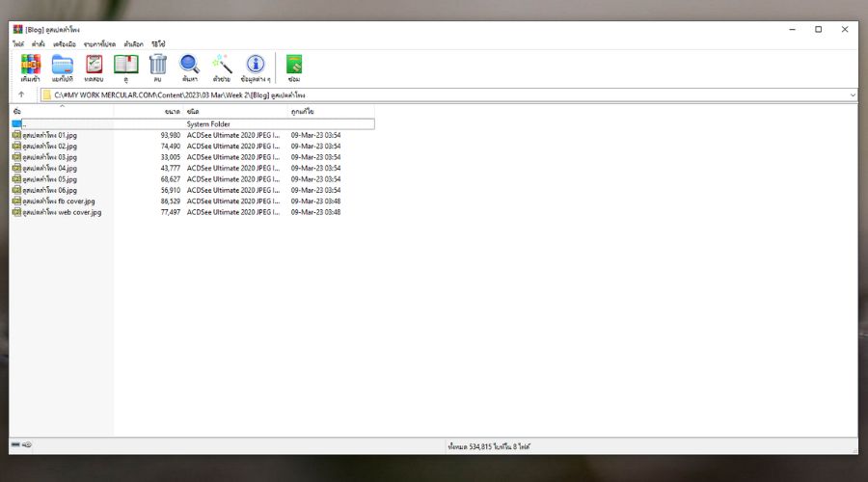This screenshot has height=482, width=868.
Task: Open the Help menu (last item)
Action: [158, 43]
